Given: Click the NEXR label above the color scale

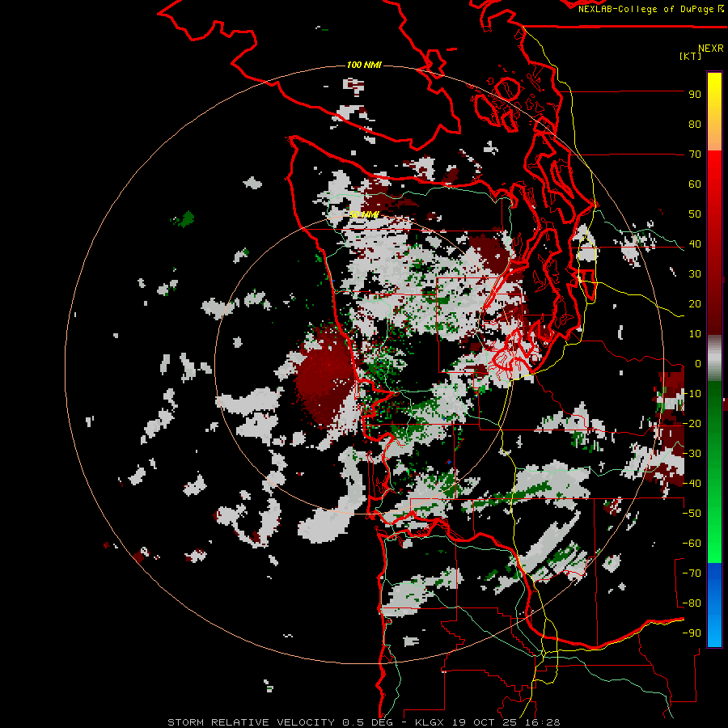Looking at the screenshot, I should (x=711, y=49).
